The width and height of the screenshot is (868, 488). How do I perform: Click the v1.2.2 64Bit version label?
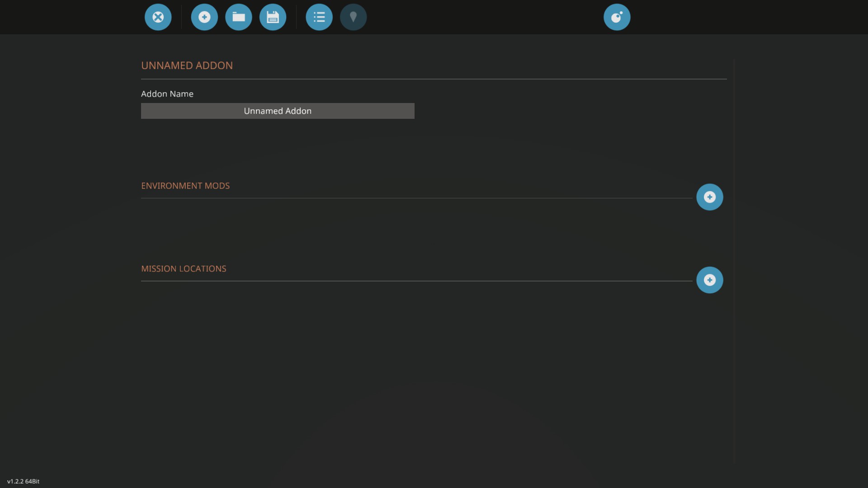(x=24, y=481)
